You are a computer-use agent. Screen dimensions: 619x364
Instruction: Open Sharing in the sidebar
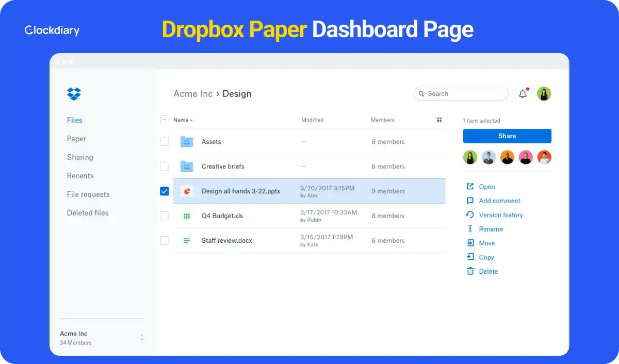[x=80, y=157]
